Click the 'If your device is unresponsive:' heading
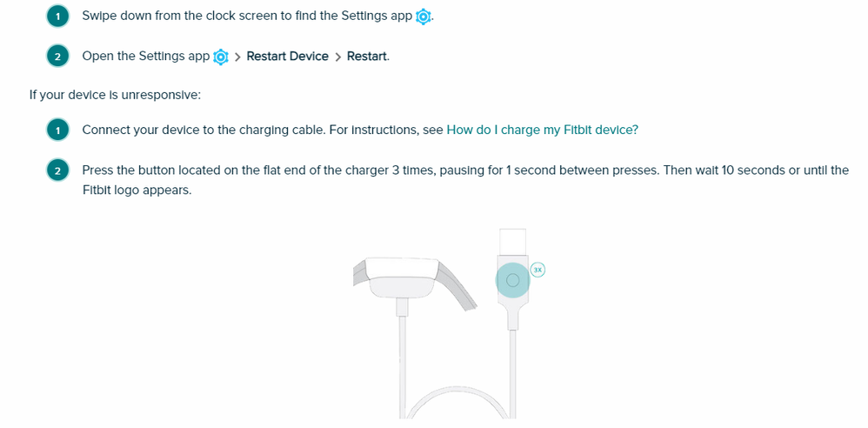868x428 pixels. click(115, 95)
